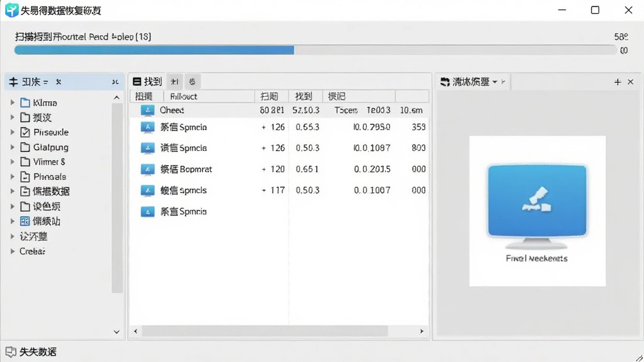Click horizontal scrollbar left arrow
The width and height of the screenshot is (644, 362).
[x=136, y=331]
